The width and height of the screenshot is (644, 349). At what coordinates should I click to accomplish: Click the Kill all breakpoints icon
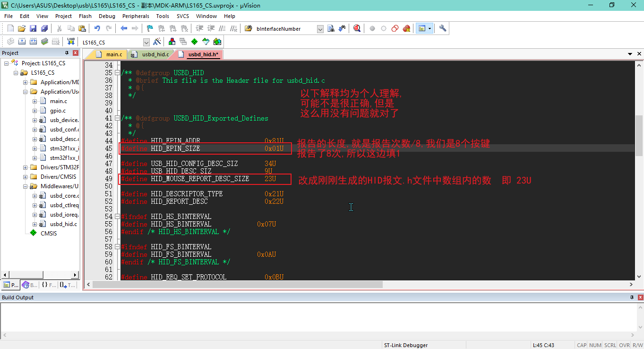click(406, 28)
